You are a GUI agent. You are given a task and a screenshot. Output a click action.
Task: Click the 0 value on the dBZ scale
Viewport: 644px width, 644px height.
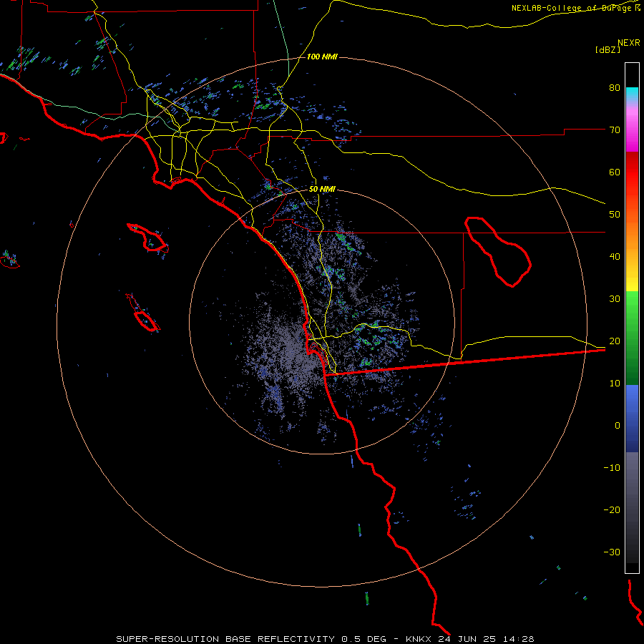coord(618,426)
